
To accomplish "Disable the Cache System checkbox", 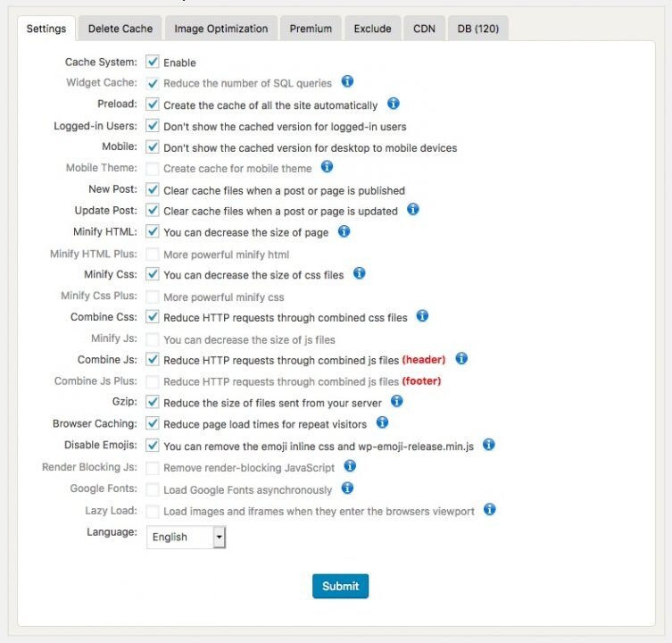I will point(153,62).
